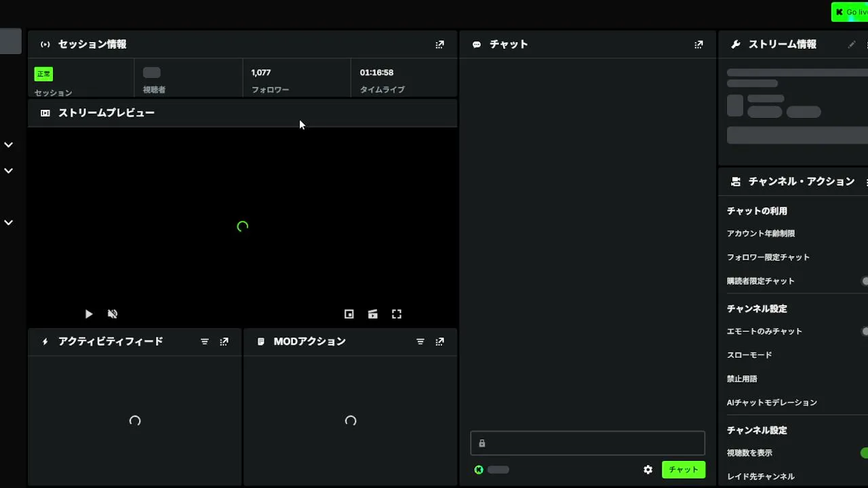Open レイド先チャンネル setting
The height and width of the screenshot is (488, 868).
[761, 476]
